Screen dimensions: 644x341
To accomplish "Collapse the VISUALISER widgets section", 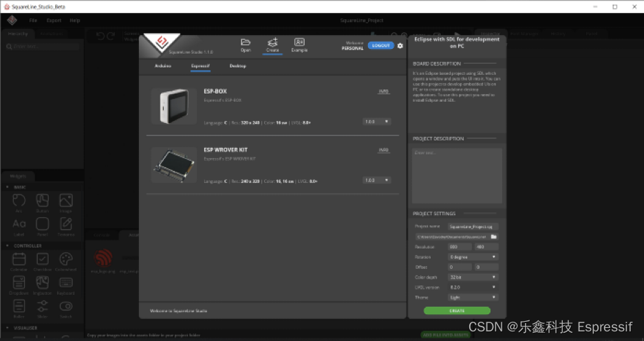I will tap(8, 328).
